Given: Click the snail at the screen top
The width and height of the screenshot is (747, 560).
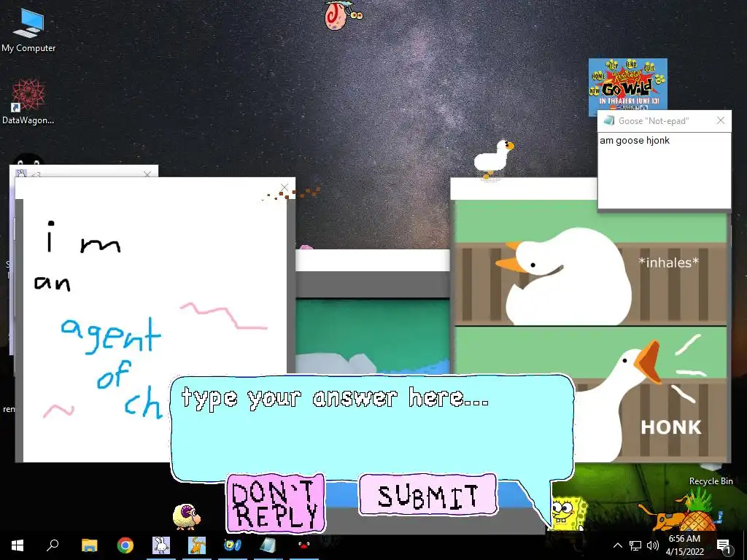Looking at the screenshot, I should coord(343,15).
